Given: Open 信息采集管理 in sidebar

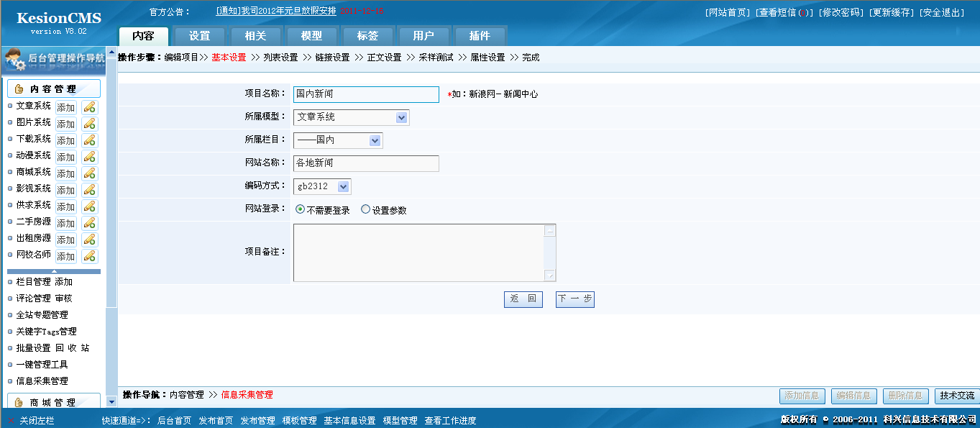Looking at the screenshot, I should click(x=42, y=381).
